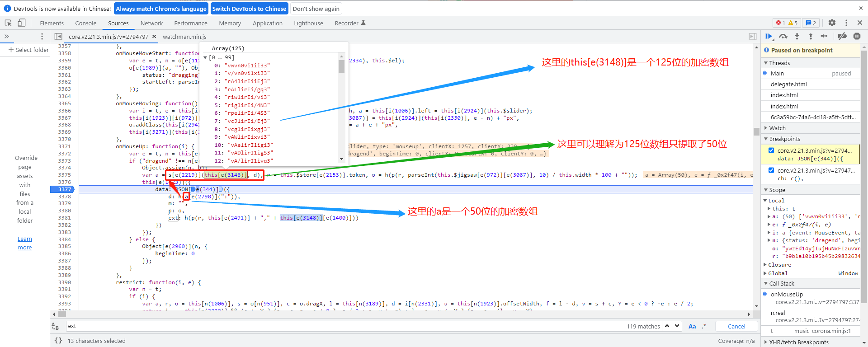
Task: Open the watchman.min.js file tab
Action: point(184,37)
